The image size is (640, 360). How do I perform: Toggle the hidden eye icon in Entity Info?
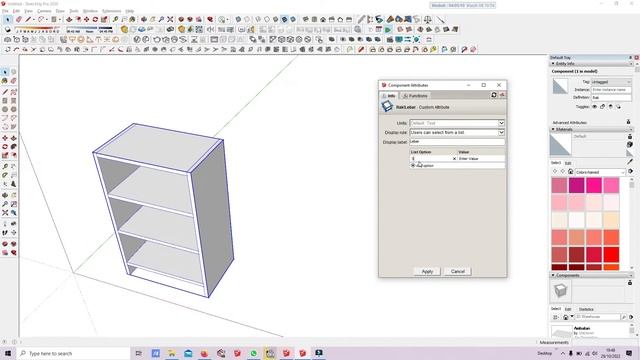coord(594,107)
